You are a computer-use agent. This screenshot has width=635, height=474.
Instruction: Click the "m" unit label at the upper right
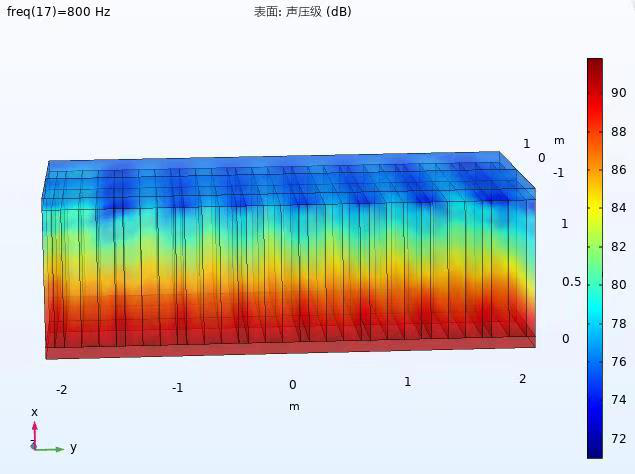point(559,140)
